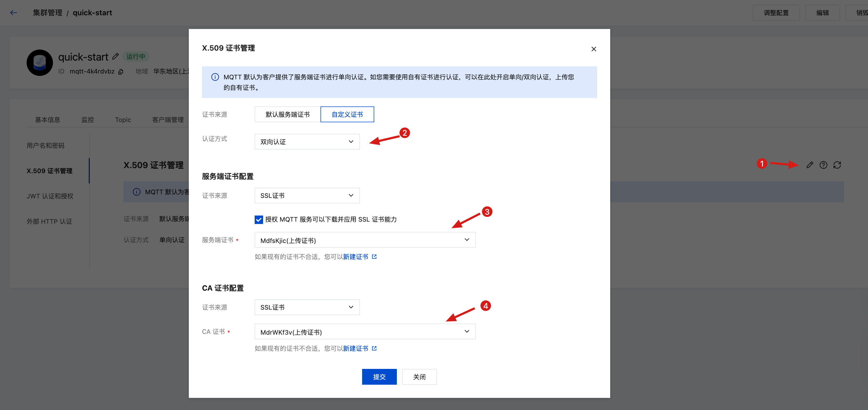Image resolution: width=868 pixels, height=410 pixels.
Task: Click the refresh icon
Action: point(837,165)
